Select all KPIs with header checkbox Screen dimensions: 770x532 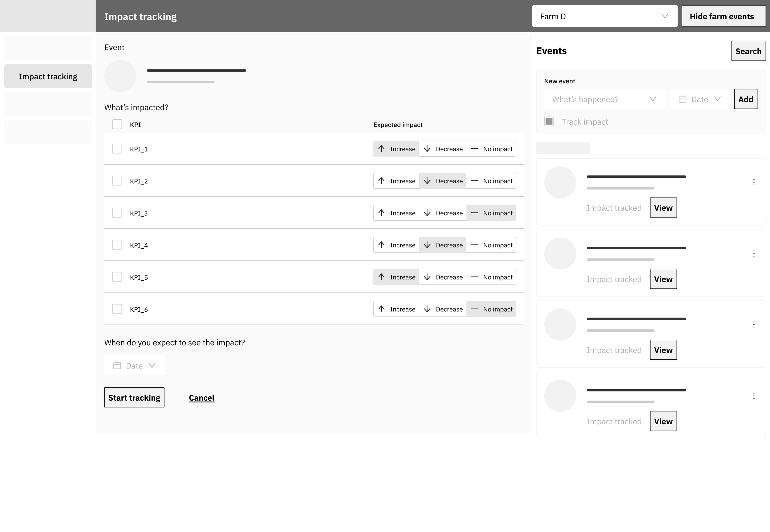click(x=117, y=124)
